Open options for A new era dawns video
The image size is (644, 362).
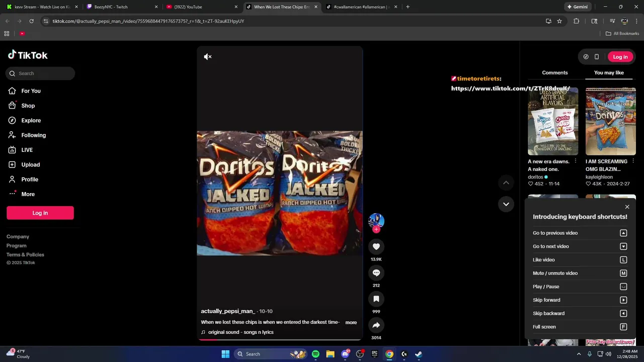(x=576, y=161)
